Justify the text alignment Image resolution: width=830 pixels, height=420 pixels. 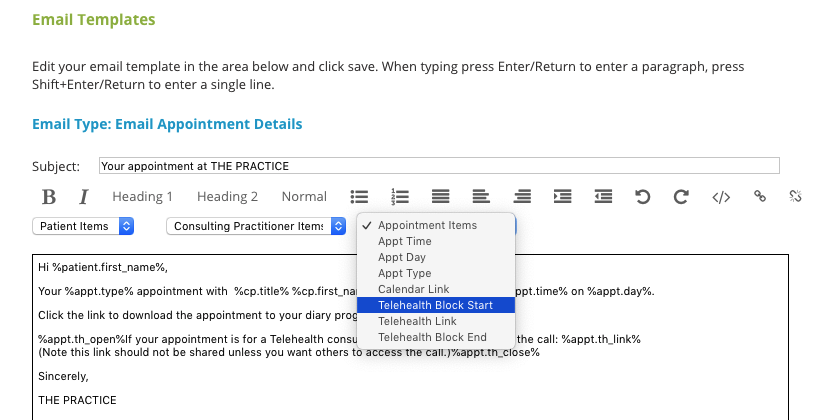440,196
